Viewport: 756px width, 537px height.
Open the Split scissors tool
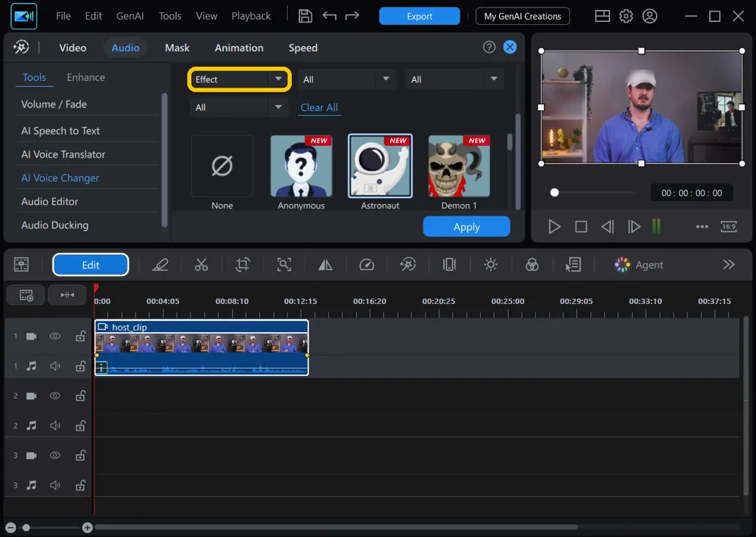(201, 265)
